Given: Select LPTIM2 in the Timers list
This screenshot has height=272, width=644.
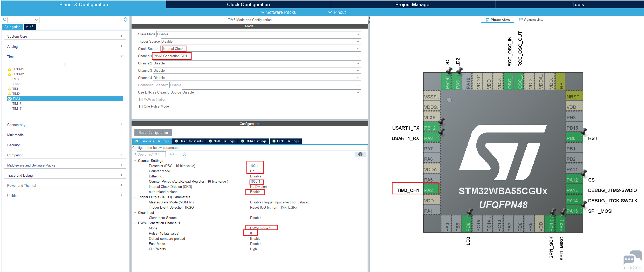Looking at the screenshot, I should click(18, 74).
